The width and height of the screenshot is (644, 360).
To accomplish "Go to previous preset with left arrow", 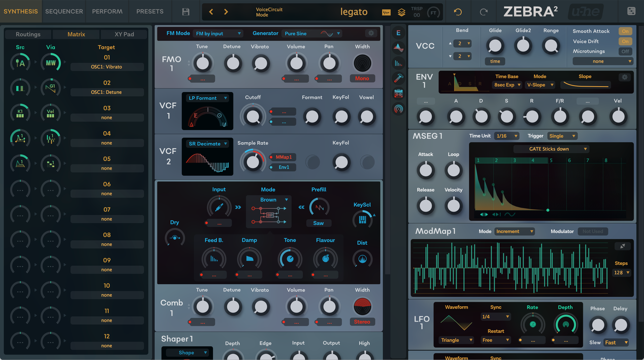I will point(211,12).
